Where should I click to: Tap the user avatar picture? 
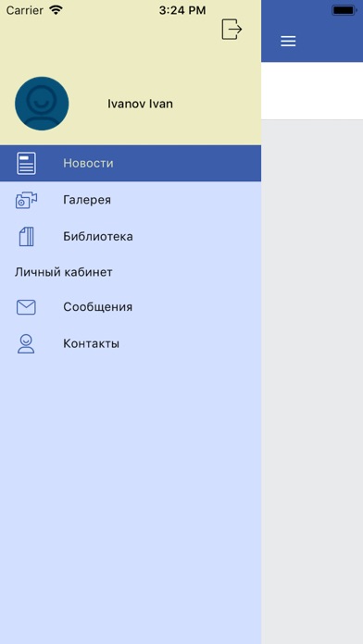(42, 104)
